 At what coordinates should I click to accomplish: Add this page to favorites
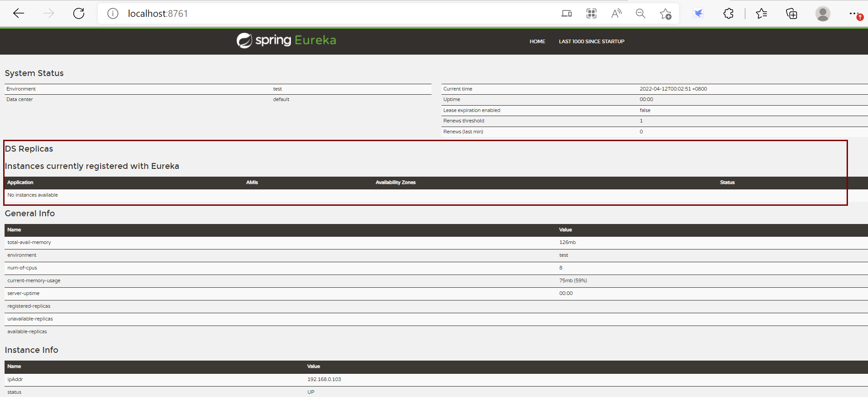pyautogui.click(x=665, y=14)
